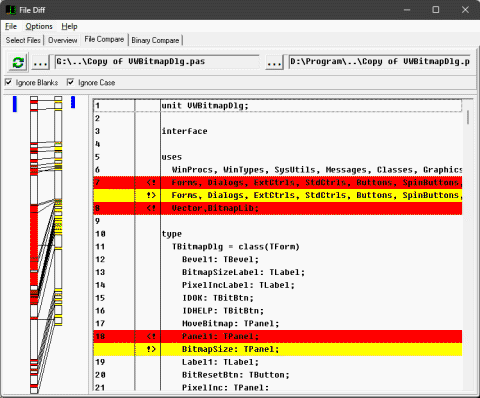The image size is (480, 398).
Task: Click the File Diff app icon in title bar
Action: pos(11,10)
